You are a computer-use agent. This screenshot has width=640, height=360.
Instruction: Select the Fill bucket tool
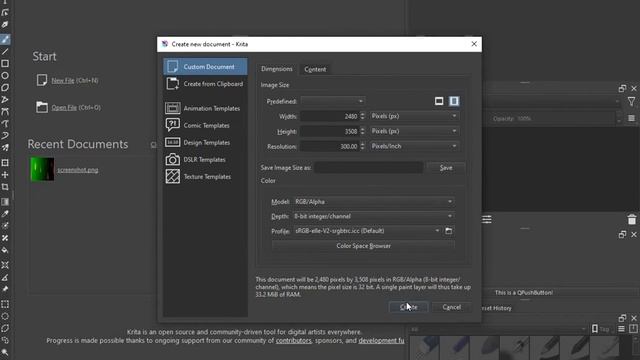coord(5,250)
